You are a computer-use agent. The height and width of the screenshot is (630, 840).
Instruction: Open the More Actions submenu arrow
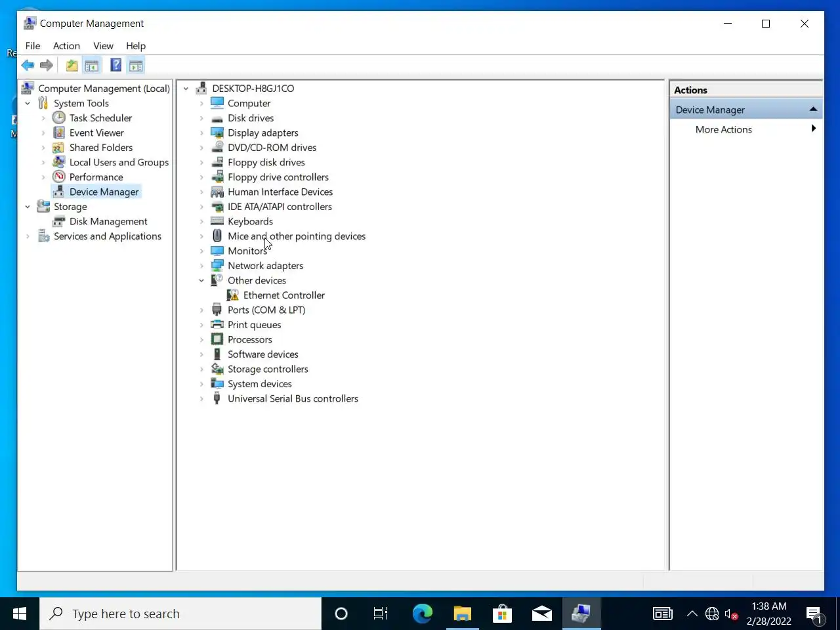coord(813,129)
